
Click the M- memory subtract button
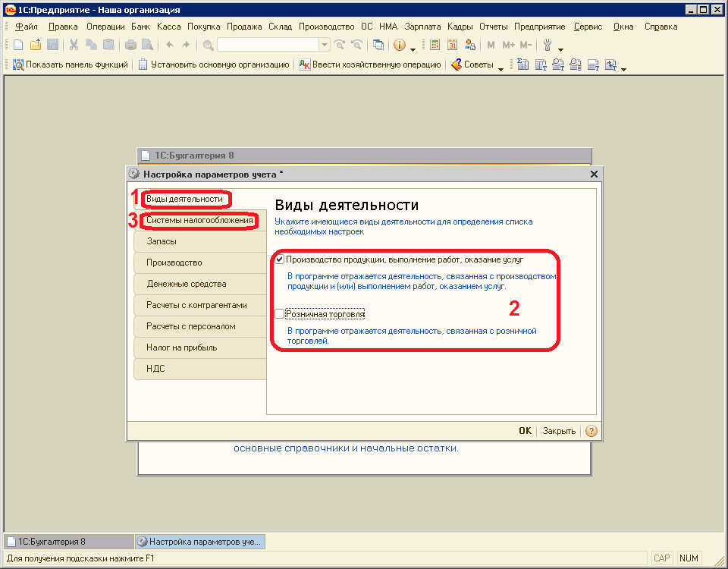click(526, 45)
